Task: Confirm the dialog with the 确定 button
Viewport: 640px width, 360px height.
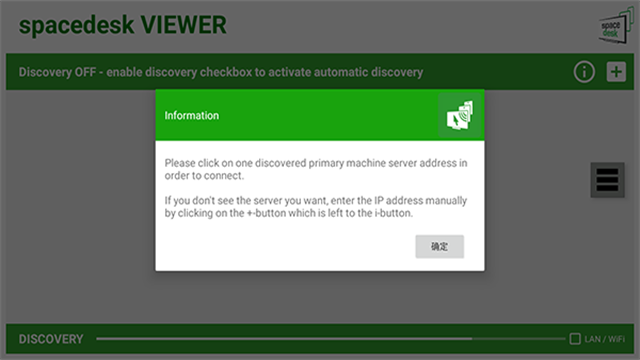Action: [x=440, y=247]
